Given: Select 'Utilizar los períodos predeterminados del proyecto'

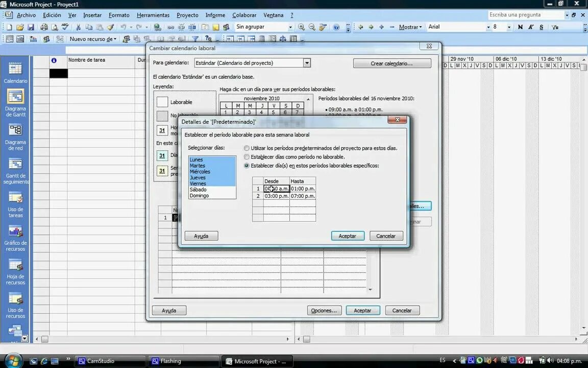Looking at the screenshot, I should [x=247, y=148].
